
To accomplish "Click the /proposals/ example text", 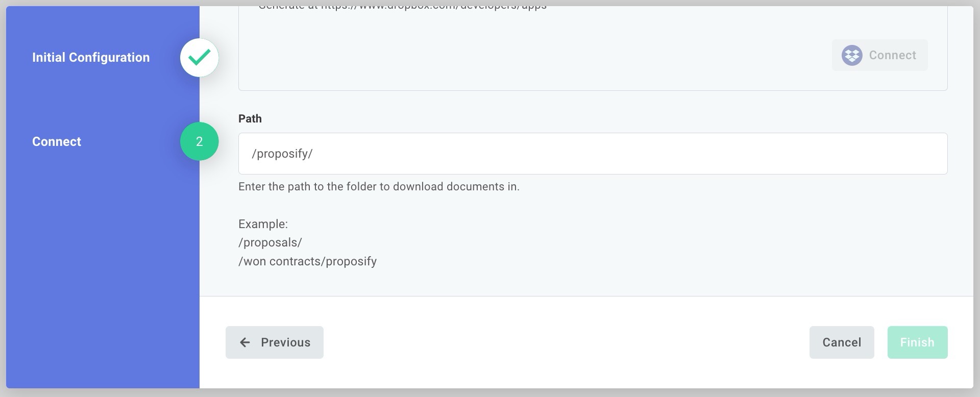I will click(x=270, y=242).
